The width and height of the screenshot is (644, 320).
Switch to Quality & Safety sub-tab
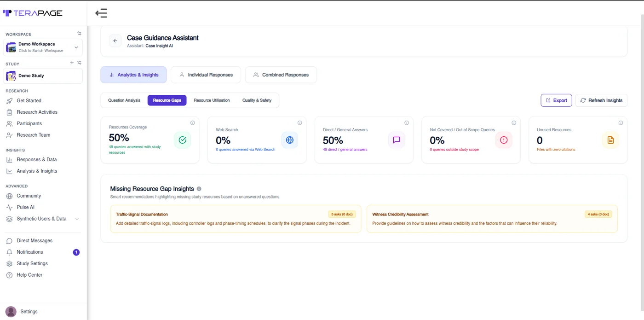click(x=257, y=100)
